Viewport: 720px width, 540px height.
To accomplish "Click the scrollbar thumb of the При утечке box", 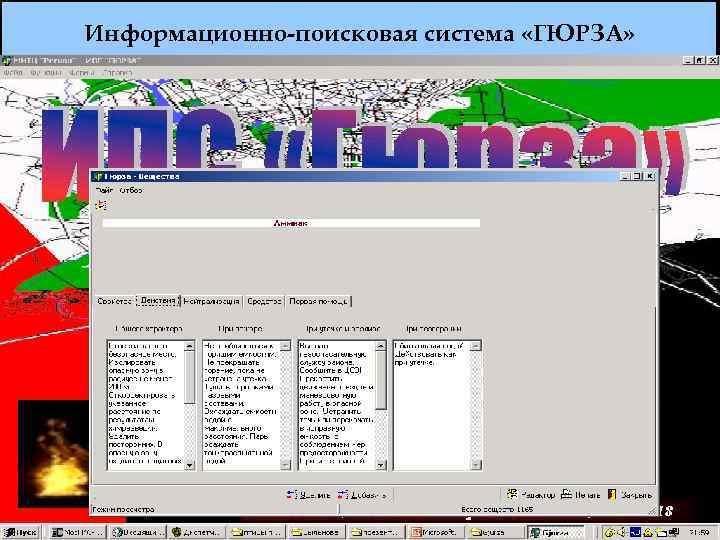I will tap(381, 380).
